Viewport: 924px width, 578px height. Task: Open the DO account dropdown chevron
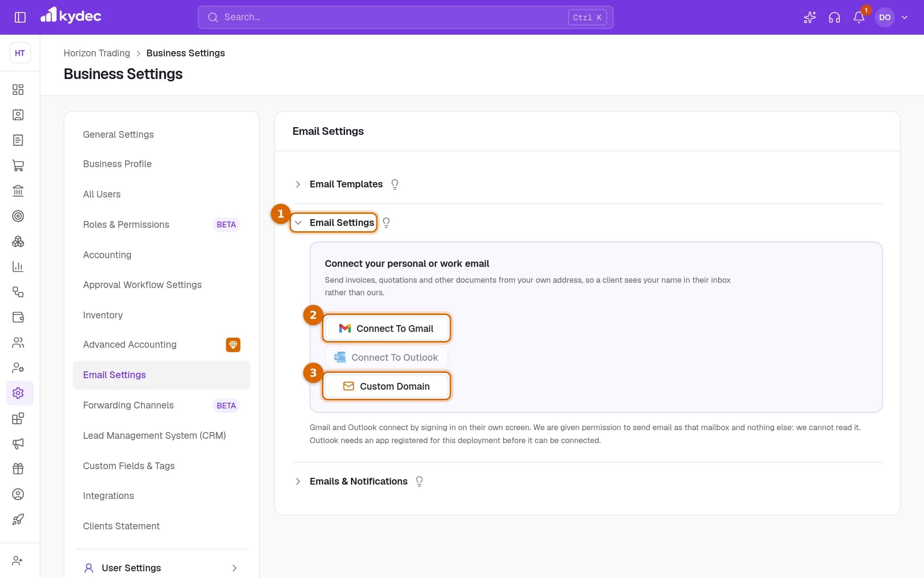coord(905,17)
